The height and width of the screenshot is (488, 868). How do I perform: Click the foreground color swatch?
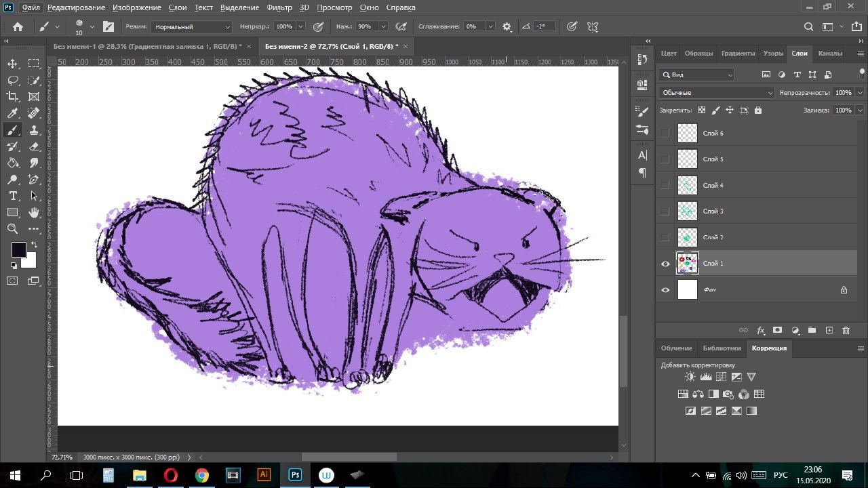(x=18, y=249)
